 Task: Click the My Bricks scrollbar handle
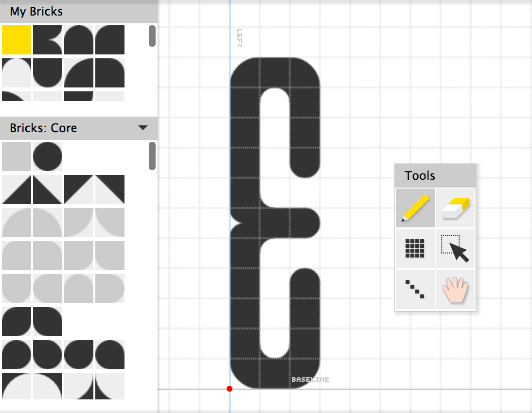pos(152,36)
